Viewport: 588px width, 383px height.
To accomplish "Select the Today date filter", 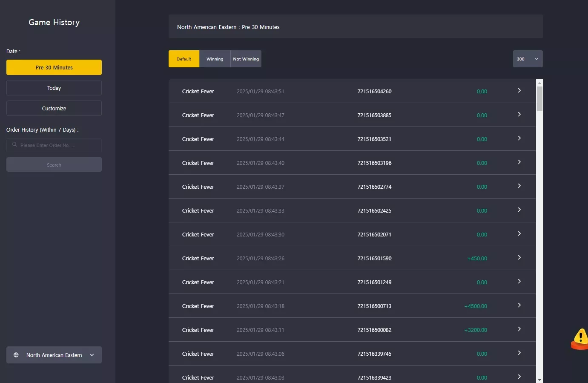I will coord(54,88).
